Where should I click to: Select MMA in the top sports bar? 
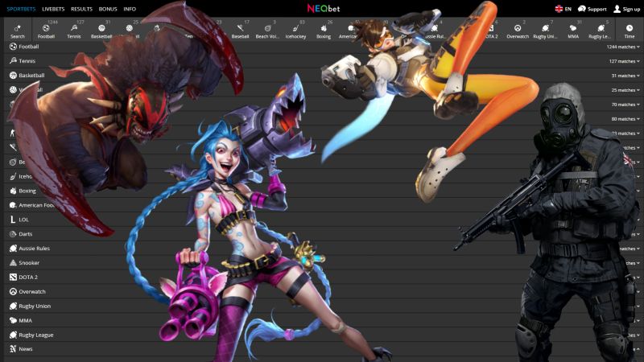click(x=573, y=31)
